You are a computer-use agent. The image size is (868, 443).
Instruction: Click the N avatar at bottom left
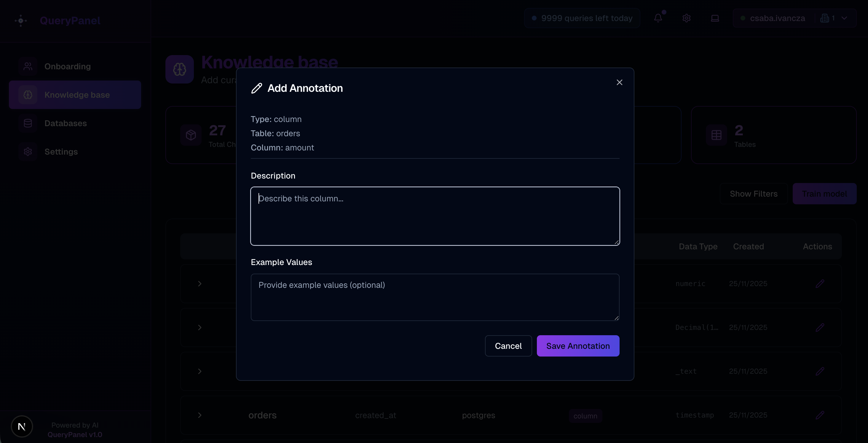[22, 426]
